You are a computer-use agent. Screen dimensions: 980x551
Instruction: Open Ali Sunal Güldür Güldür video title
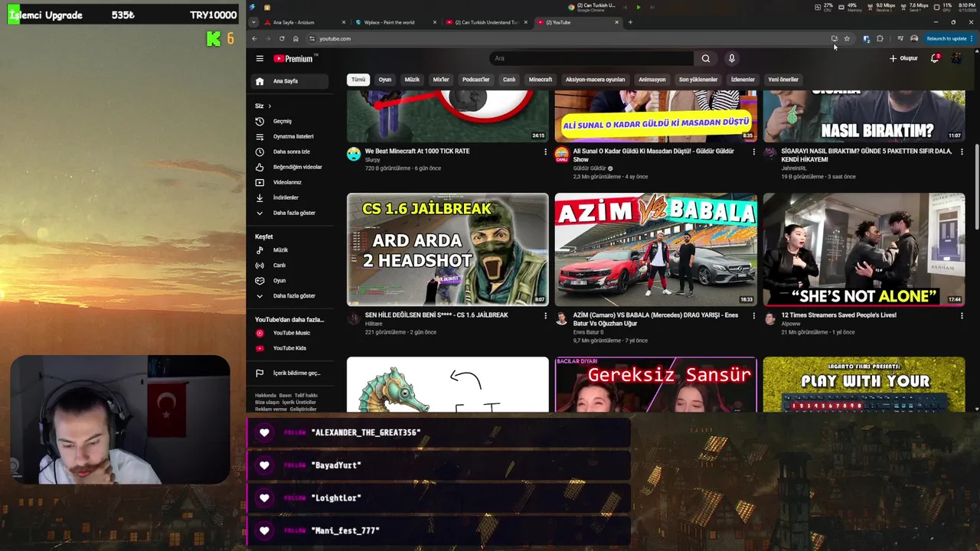653,155
